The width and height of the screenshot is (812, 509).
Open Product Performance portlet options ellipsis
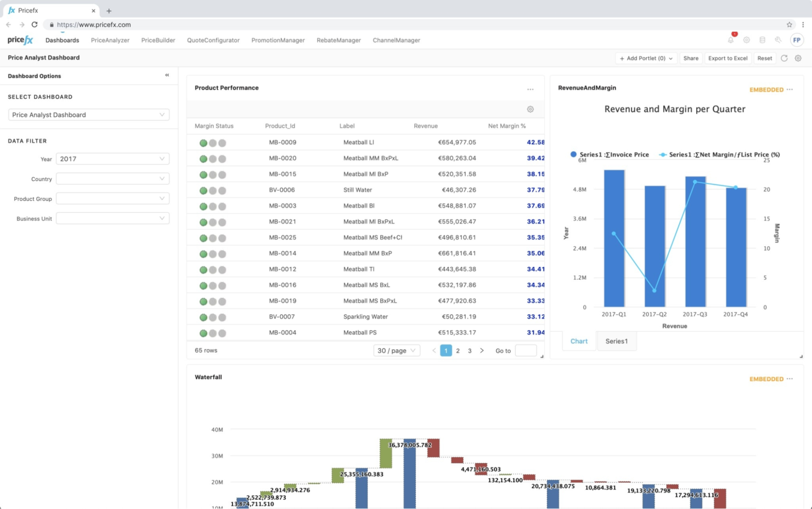[x=530, y=89]
